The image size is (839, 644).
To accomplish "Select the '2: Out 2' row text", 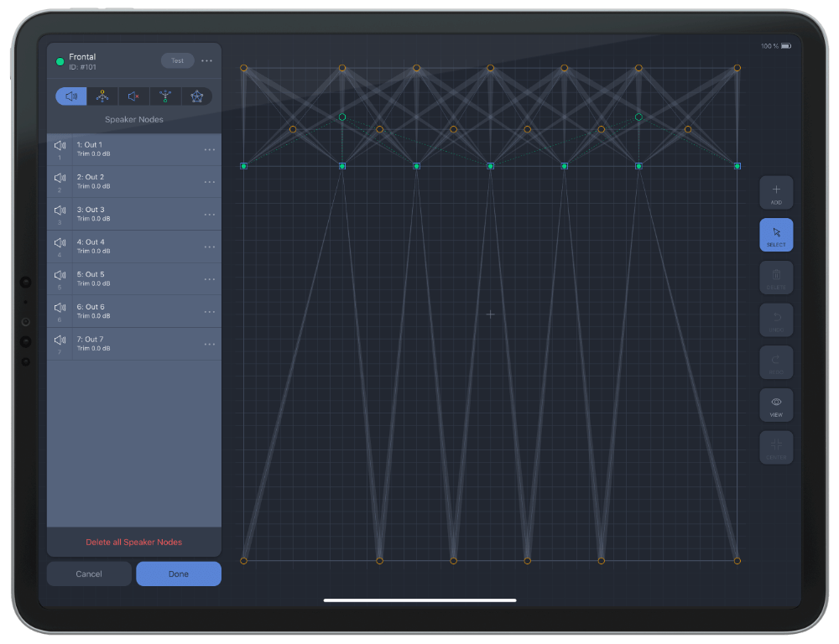I will point(91,177).
